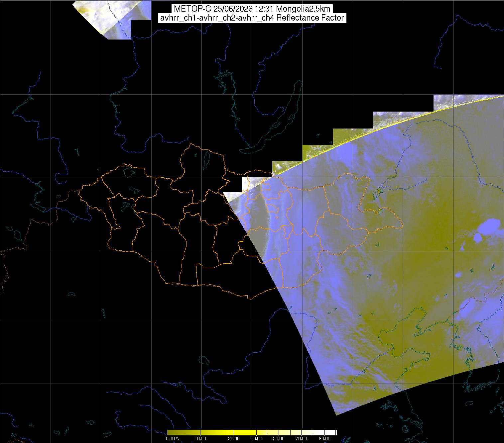Click the 10.00 color scale label
504x443 pixels.
coord(201,438)
